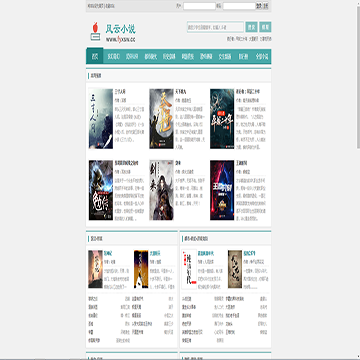Open the 剑来 ink-painting book cover
The width and height of the screenshot is (360, 360).
(161, 190)
